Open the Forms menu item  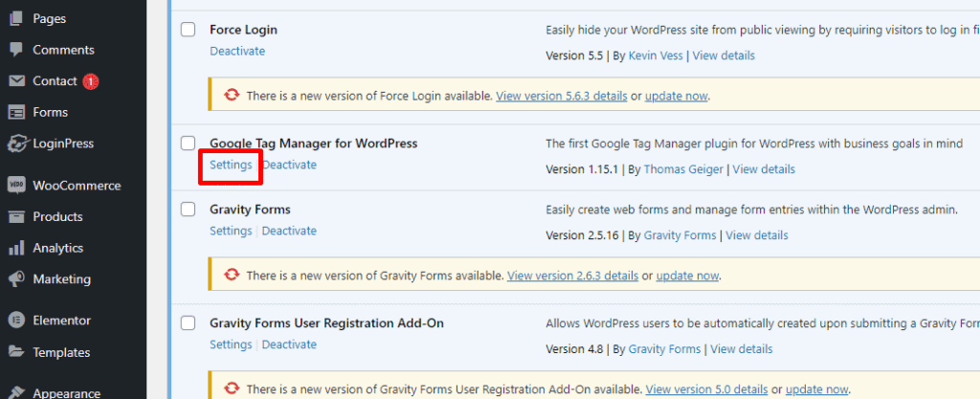pos(50,112)
